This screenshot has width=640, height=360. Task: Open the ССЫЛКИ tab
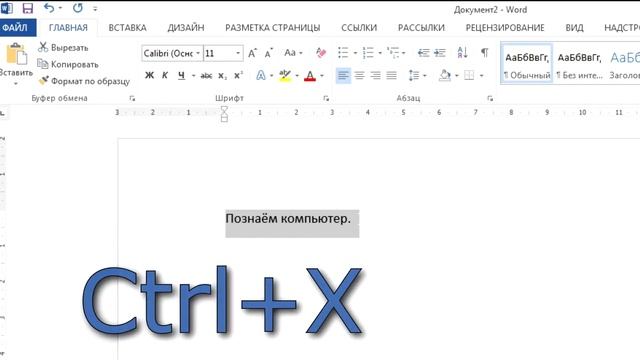pos(359,28)
